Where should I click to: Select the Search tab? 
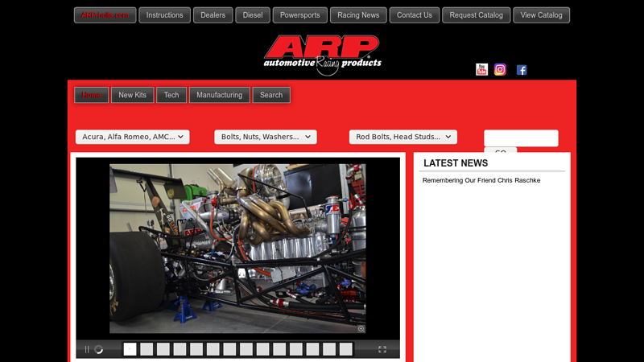[x=271, y=95]
